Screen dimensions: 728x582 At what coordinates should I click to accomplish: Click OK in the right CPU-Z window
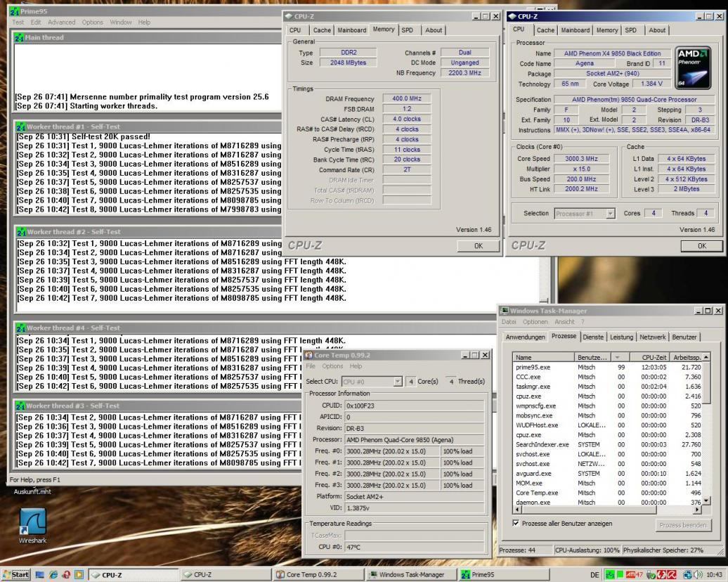701,246
